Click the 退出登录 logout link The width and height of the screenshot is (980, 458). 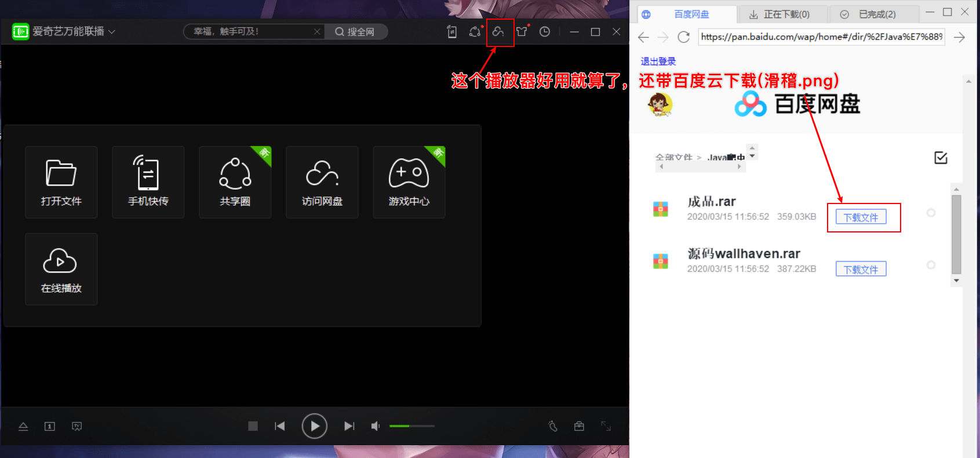658,61
